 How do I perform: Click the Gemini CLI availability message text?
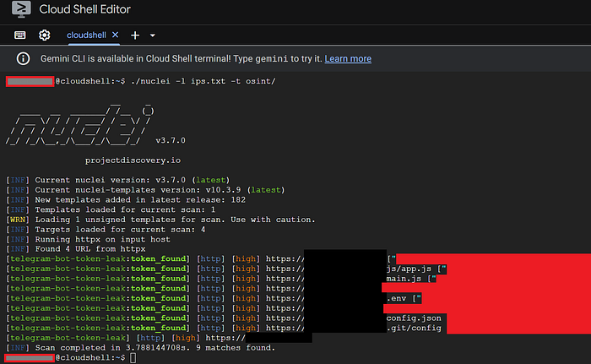click(x=182, y=58)
